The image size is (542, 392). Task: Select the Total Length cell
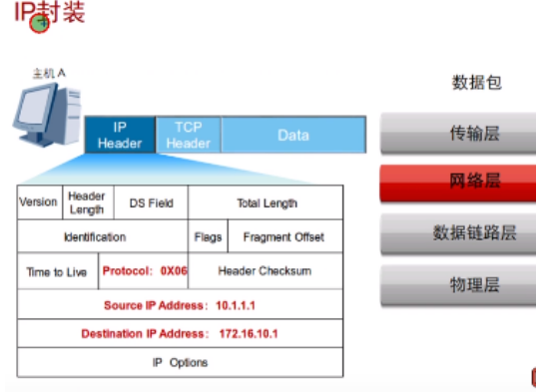point(266,202)
